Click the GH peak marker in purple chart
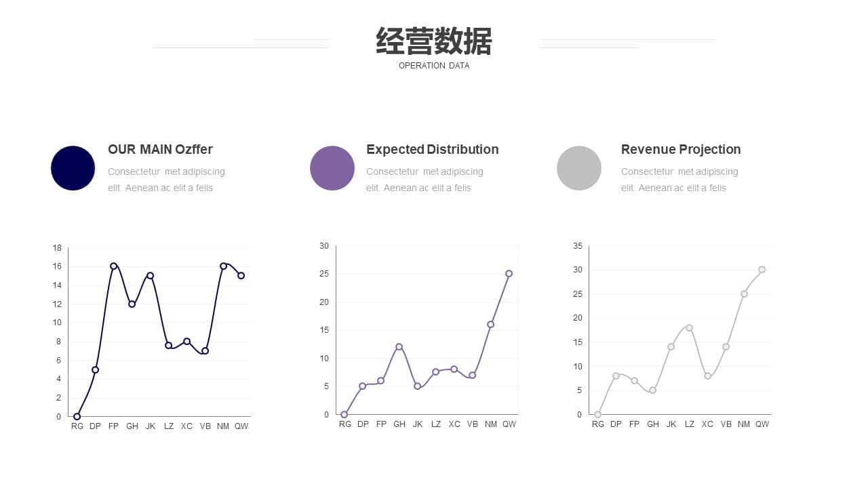Image resolution: width=868 pixels, height=488 pixels. (x=399, y=347)
